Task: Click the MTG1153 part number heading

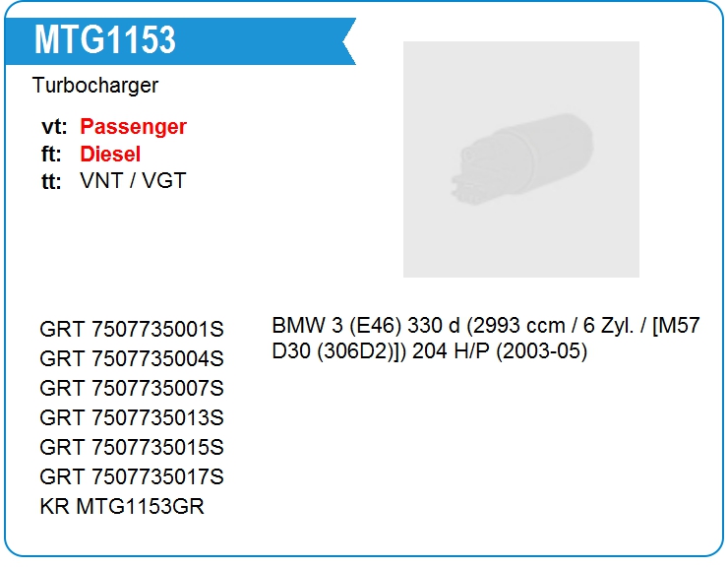Action: [105, 40]
